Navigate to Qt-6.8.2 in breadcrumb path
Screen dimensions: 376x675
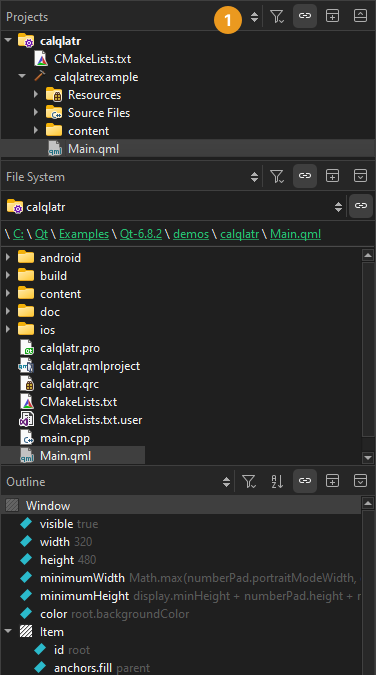coord(141,234)
